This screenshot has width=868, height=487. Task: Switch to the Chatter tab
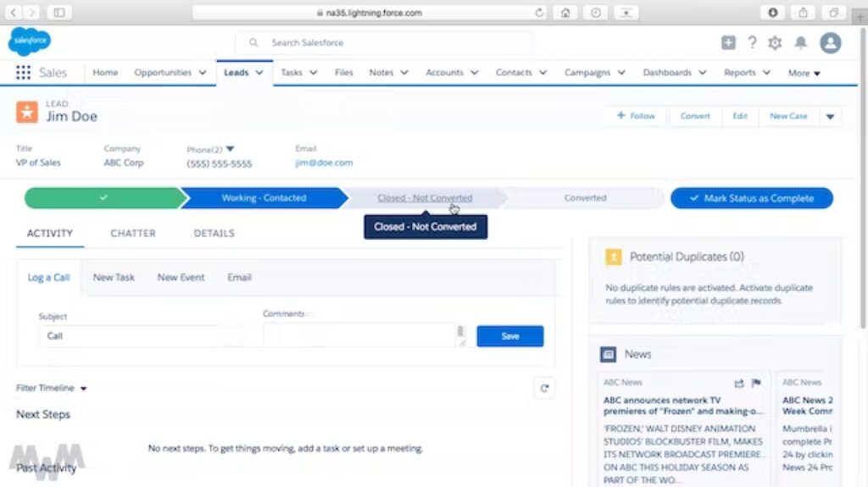pos(133,234)
